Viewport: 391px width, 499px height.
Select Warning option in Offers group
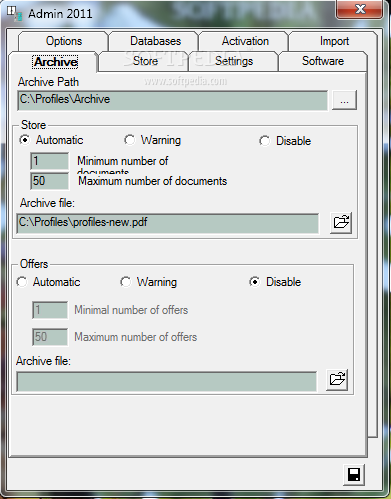(149, 282)
